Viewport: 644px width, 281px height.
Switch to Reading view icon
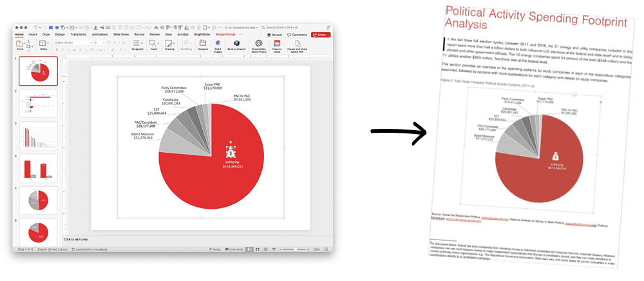266,249
